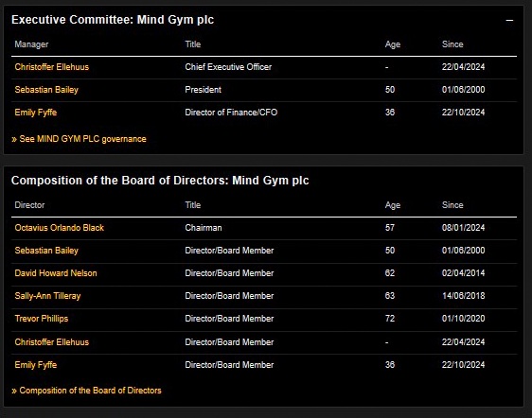This screenshot has width=532, height=418.
Task: Open Christoffer Ellehuus profile in Executive Committee
Action: pyautogui.click(x=51, y=67)
